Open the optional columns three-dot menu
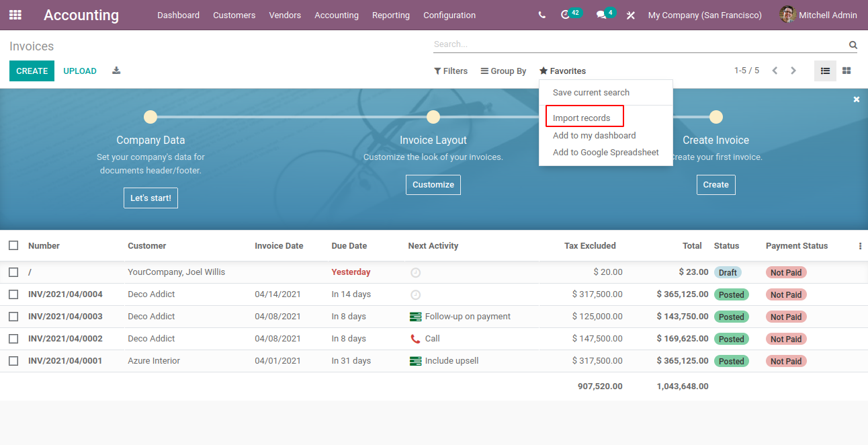The width and height of the screenshot is (868, 445). click(860, 246)
